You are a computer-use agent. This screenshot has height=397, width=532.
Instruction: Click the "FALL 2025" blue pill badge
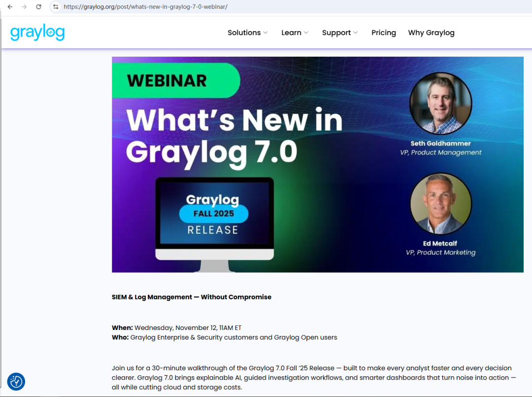click(214, 214)
